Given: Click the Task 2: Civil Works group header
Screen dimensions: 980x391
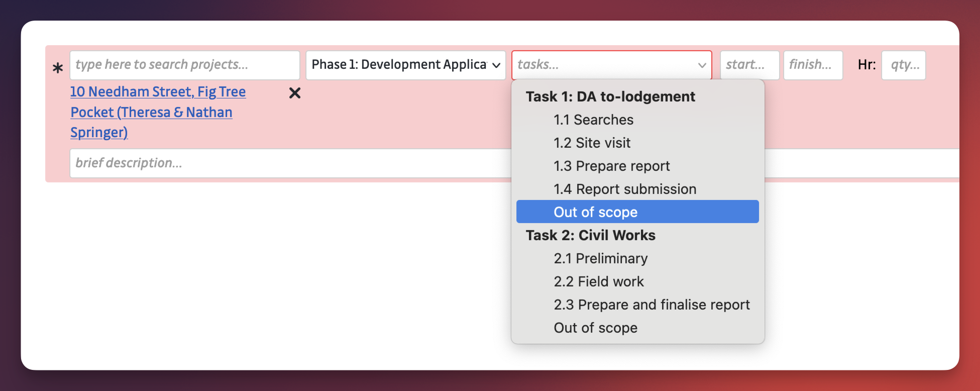Looking at the screenshot, I should click(x=590, y=235).
